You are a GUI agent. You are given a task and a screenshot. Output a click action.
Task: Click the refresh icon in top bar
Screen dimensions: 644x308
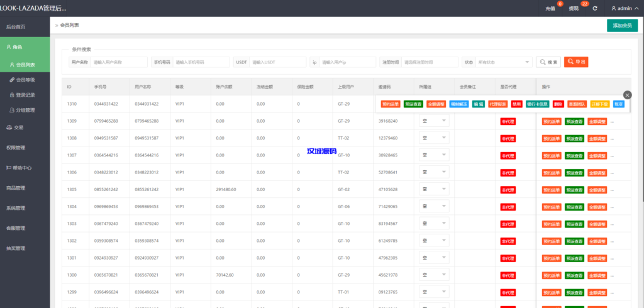595,8
